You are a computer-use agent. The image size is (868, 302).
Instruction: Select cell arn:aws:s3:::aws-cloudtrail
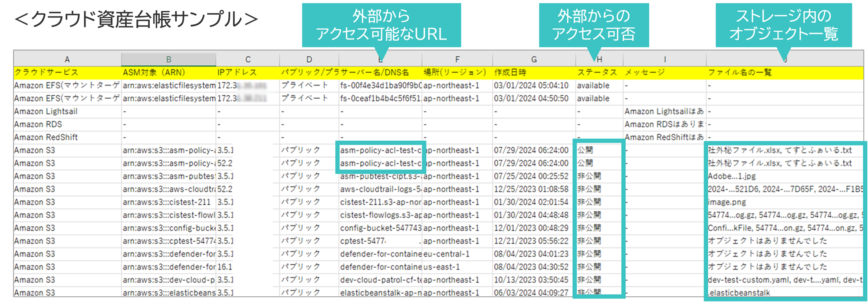point(169,189)
